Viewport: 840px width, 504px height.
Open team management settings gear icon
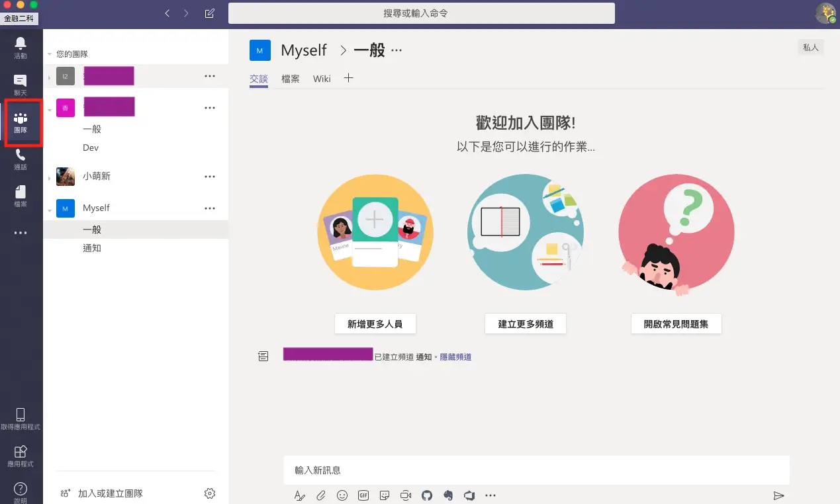coord(210,493)
